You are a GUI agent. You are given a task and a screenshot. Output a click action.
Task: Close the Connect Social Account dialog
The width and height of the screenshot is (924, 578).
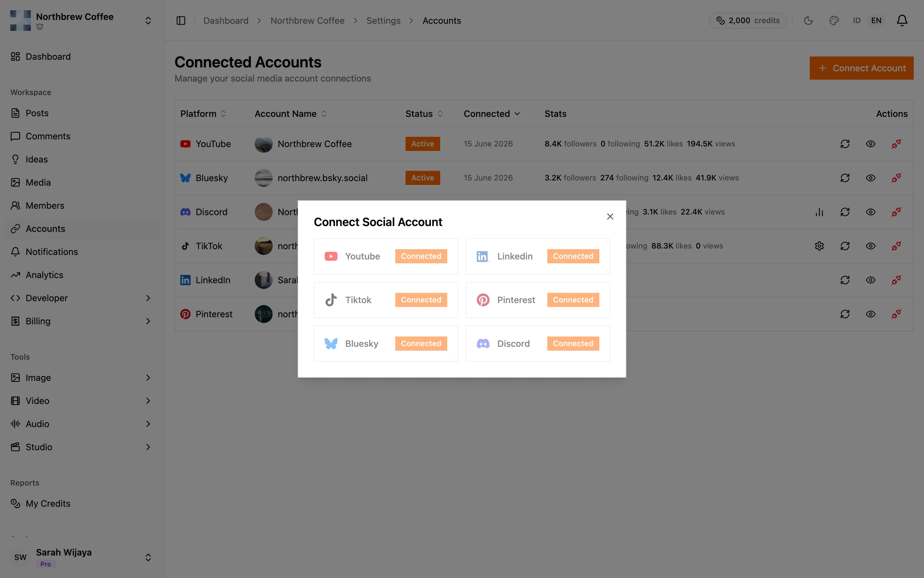point(610,216)
